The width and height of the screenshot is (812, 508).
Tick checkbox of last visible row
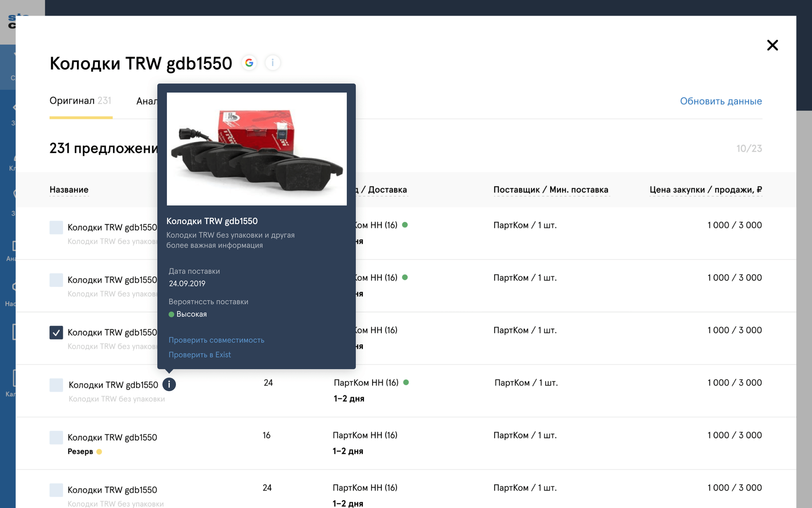click(x=56, y=490)
